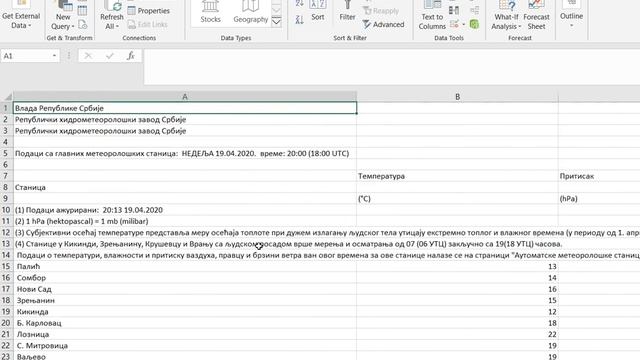Click cell Подаци са главних метеоролошких станица
The width and height of the screenshot is (640, 360).
[x=185, y=153]
